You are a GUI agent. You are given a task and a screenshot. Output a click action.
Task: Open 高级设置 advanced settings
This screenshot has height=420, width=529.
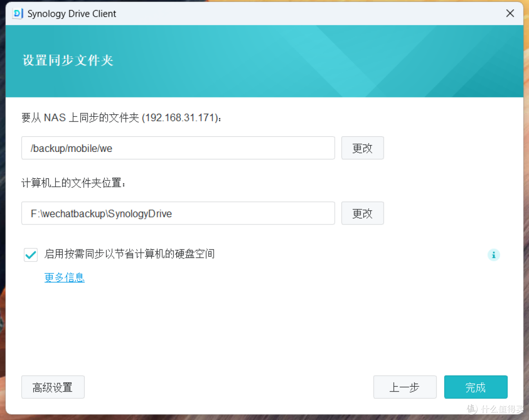coord(53,387)
